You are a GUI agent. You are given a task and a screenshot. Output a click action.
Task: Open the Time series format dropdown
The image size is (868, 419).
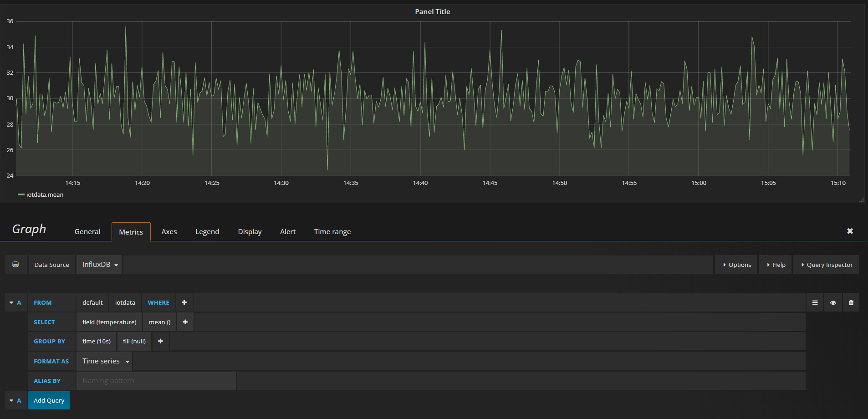[x=105, y=361]
